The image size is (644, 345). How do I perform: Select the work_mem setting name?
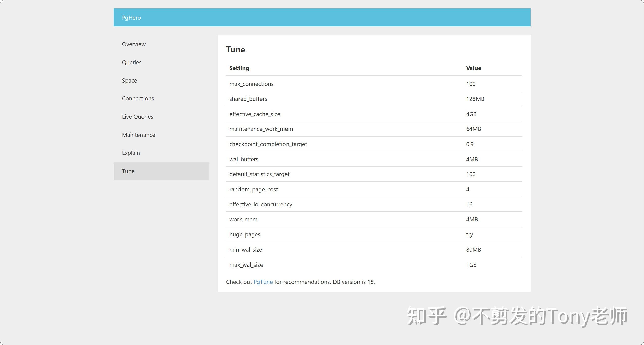[243, 219]
